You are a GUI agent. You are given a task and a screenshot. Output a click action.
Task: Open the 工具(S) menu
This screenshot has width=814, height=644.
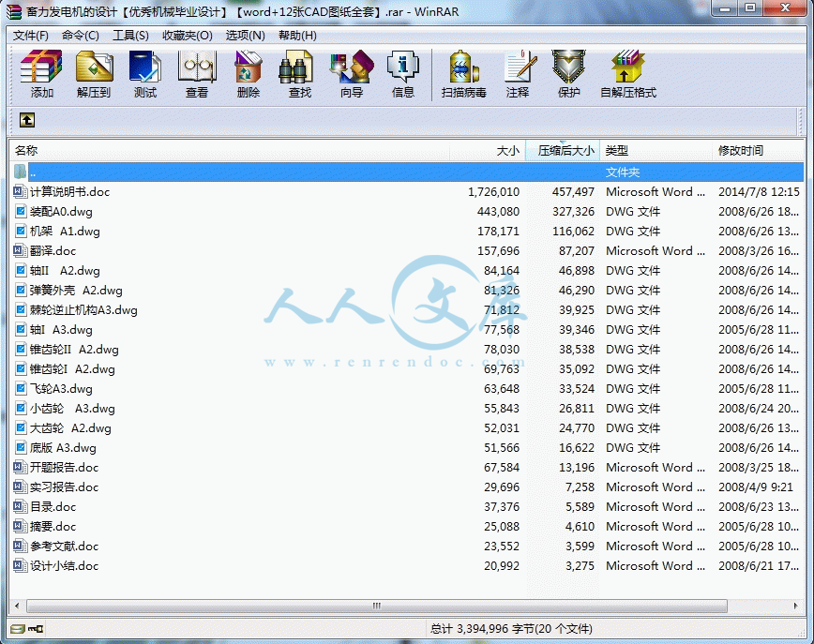click(131, 36)
